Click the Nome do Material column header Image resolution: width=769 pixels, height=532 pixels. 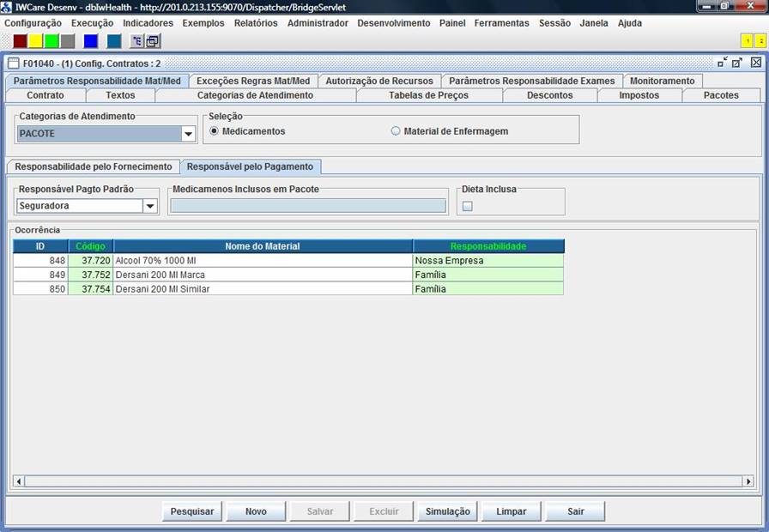coord(263,246)
